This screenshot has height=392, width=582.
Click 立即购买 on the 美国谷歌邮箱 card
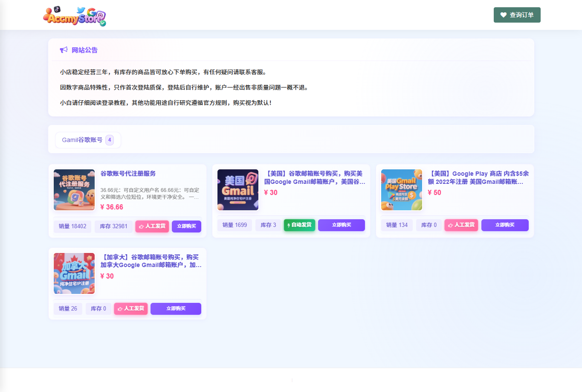(342, 225)
